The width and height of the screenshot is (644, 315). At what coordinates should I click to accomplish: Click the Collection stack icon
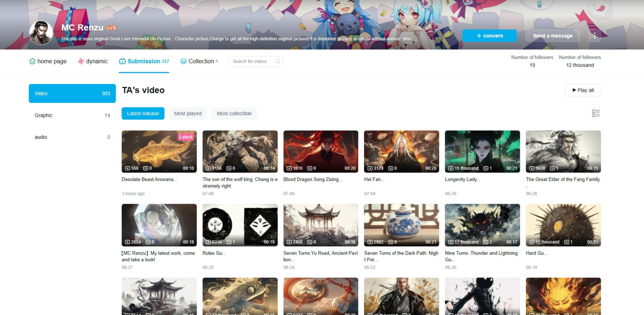pyautogui.click(x=184, y=61)
